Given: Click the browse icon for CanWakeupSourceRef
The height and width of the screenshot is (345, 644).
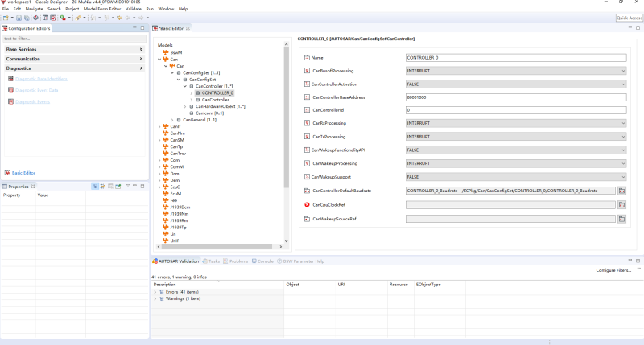Looking at the screenshot, I should click(x=622, y=218).
